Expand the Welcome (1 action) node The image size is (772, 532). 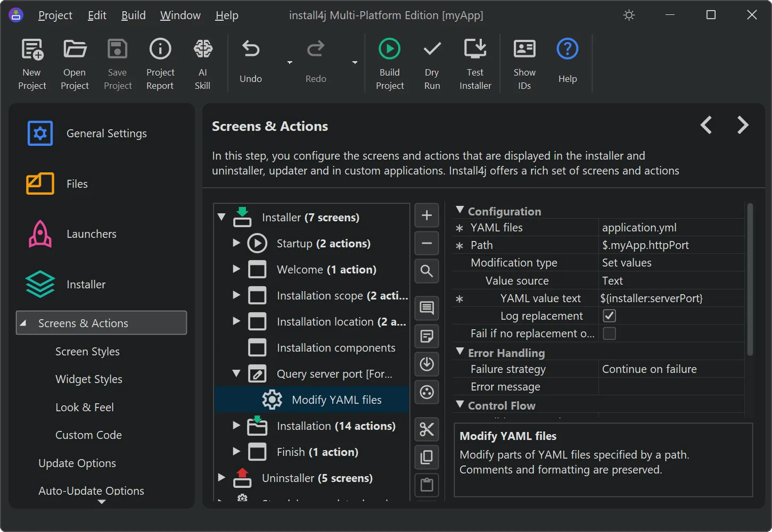tap(236, 269)
